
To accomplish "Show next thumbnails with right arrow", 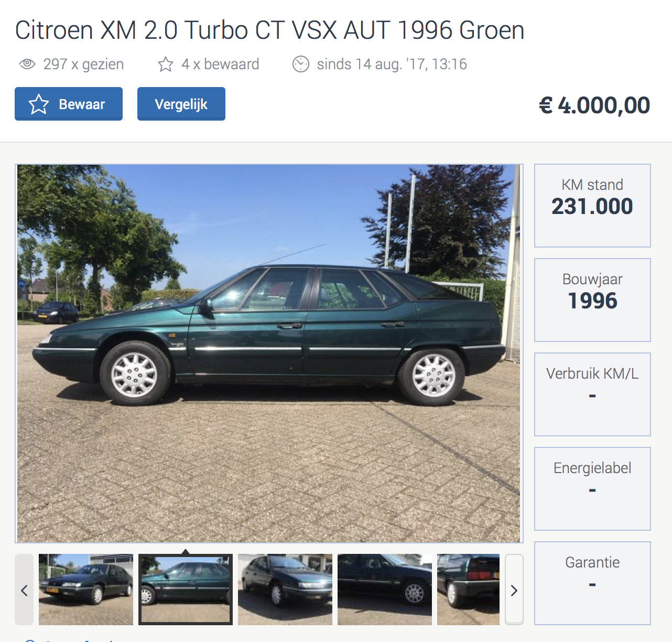I will tap(514, 590).
